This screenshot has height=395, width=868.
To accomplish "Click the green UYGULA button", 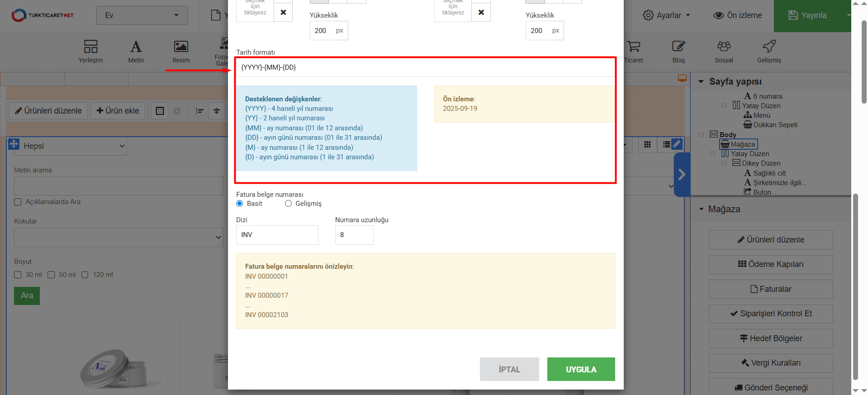I will 581,369.
